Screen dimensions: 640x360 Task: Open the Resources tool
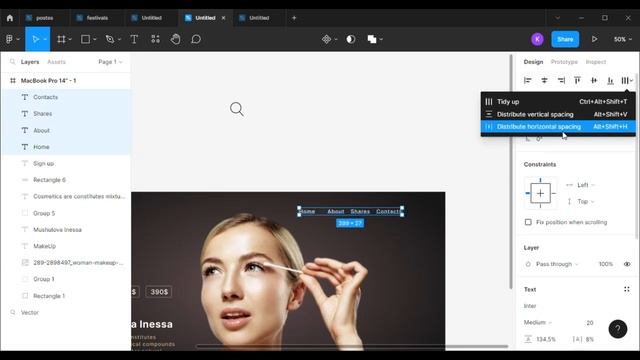tap(156, 39)
